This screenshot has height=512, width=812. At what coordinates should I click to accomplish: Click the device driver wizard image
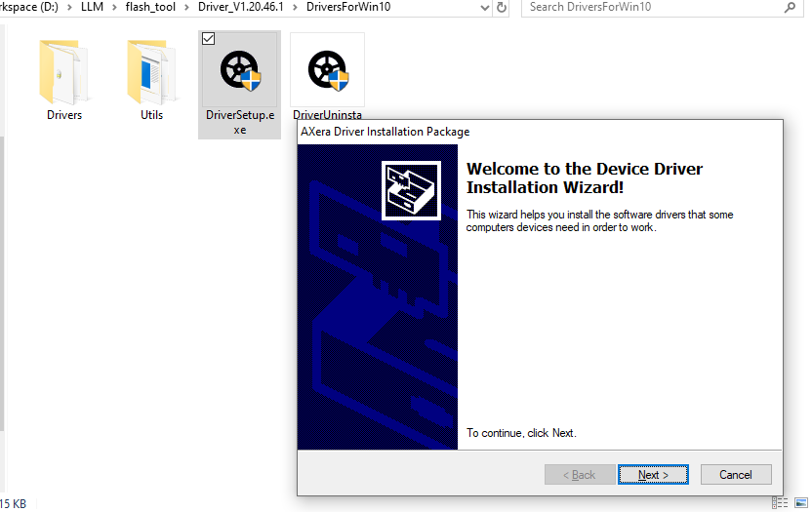(410, 191)
